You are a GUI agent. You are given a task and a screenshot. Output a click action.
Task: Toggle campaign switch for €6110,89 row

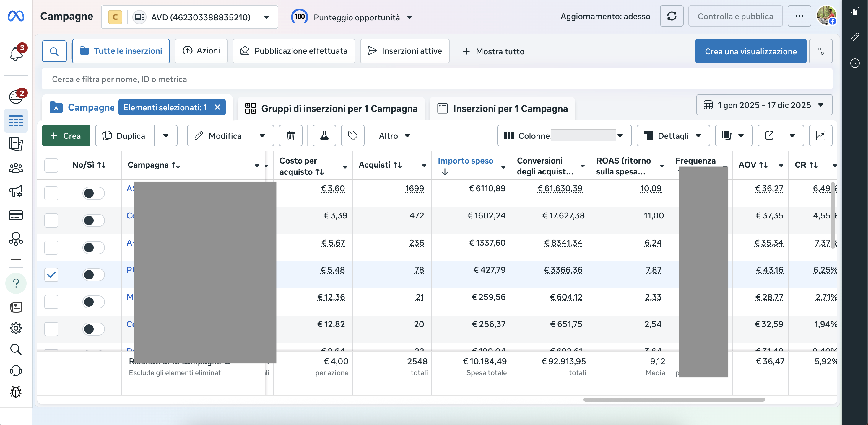click(93, 193)
